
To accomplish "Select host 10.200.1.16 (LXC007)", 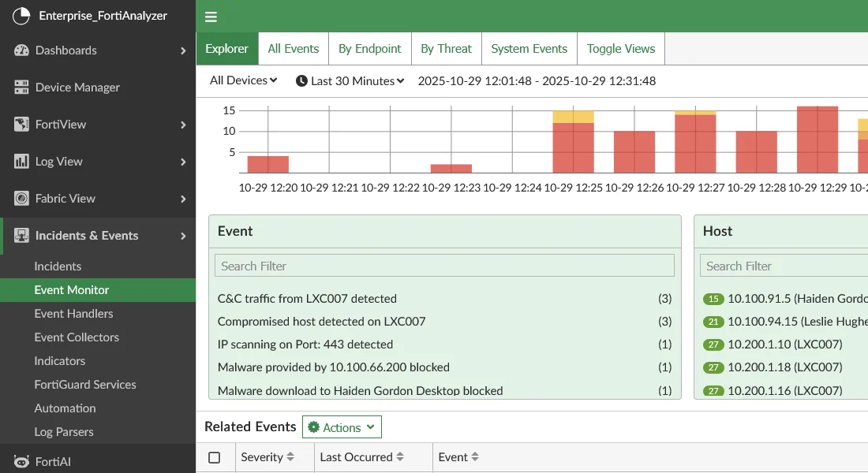I will (x=785, y=390).
